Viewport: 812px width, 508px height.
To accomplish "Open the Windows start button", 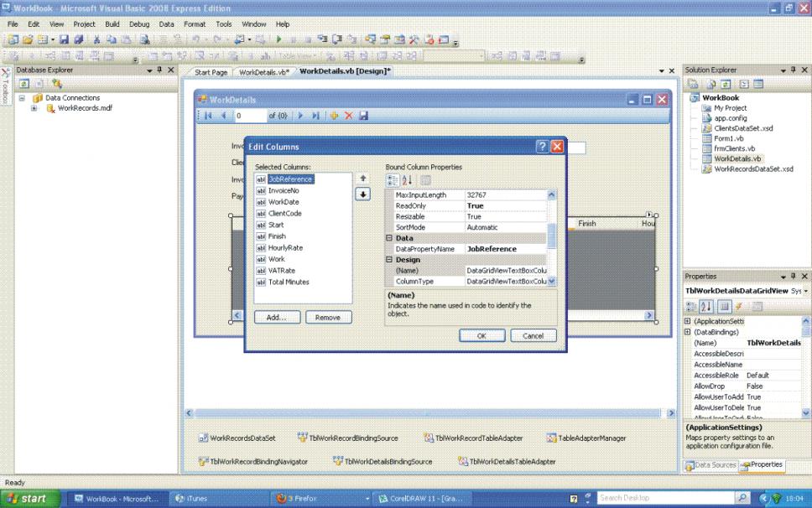I will pos(30,499).
